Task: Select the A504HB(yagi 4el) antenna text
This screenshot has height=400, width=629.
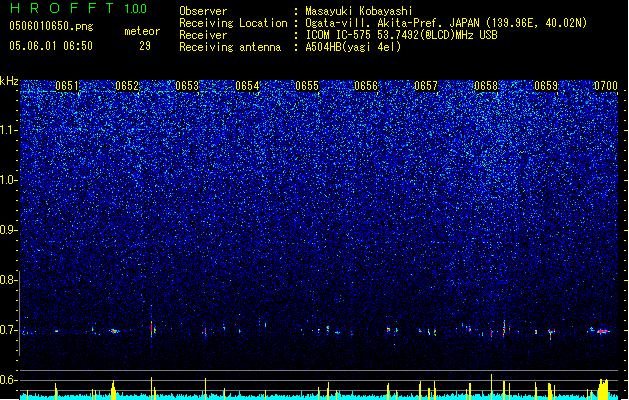Action: tap(353, 47)
